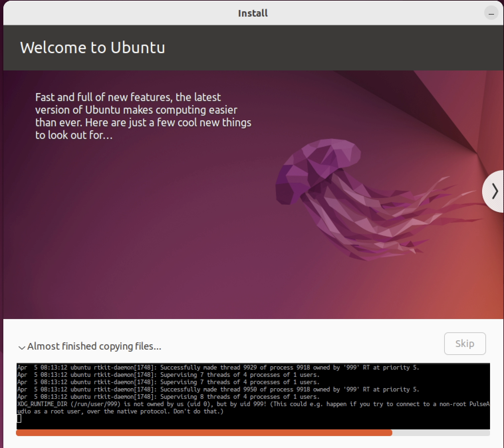
Task: Minimize the Install window
Action: click(491, 14)
